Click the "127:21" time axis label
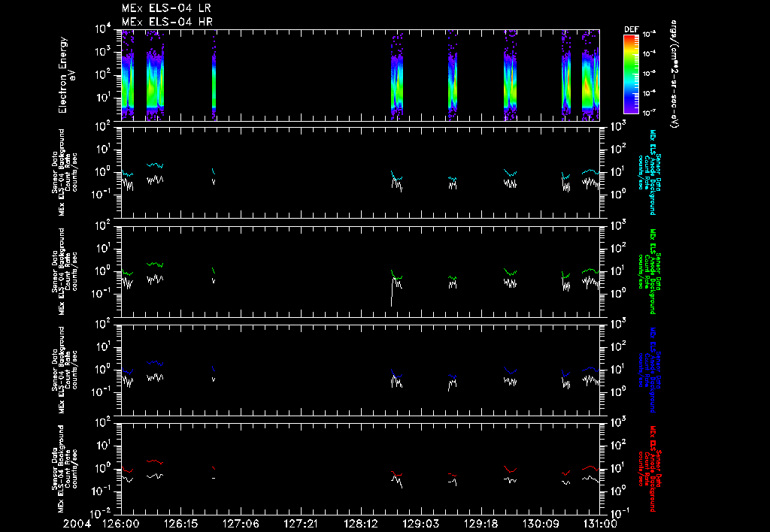 tap(300, 524)
